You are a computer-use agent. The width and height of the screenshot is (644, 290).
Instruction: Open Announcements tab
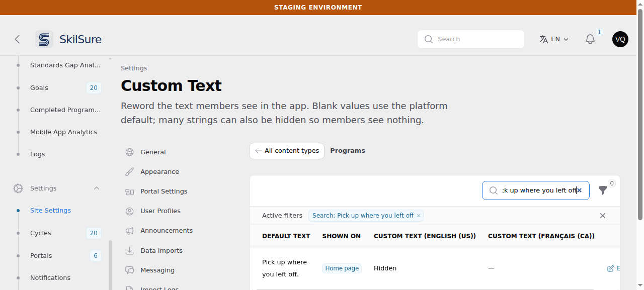click(167, 231)
